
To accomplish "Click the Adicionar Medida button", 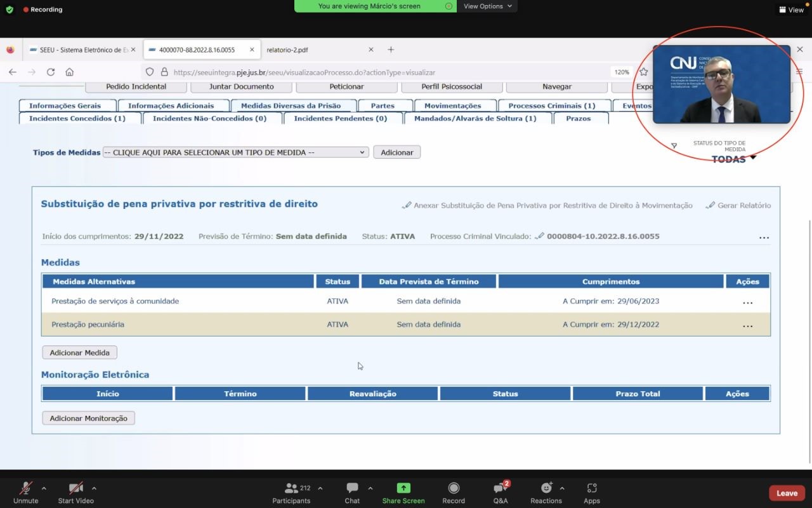I will tap(80, 353).
